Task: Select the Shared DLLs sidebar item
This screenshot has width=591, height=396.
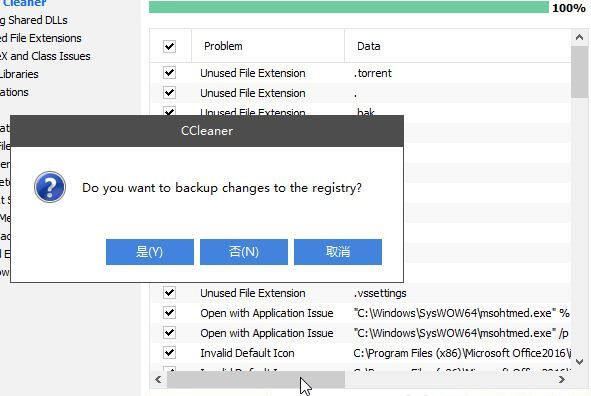Action: 34,20
